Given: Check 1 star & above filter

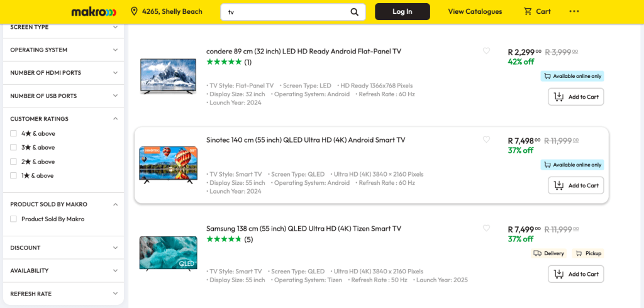Looking at the screenshot, I should click(14, 175).
